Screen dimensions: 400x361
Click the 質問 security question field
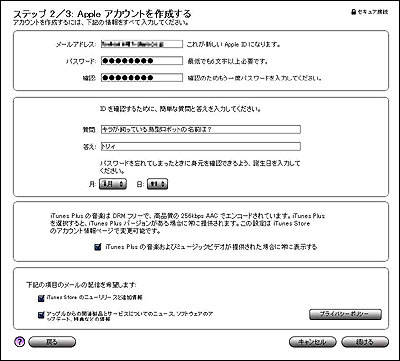(200, 130)
